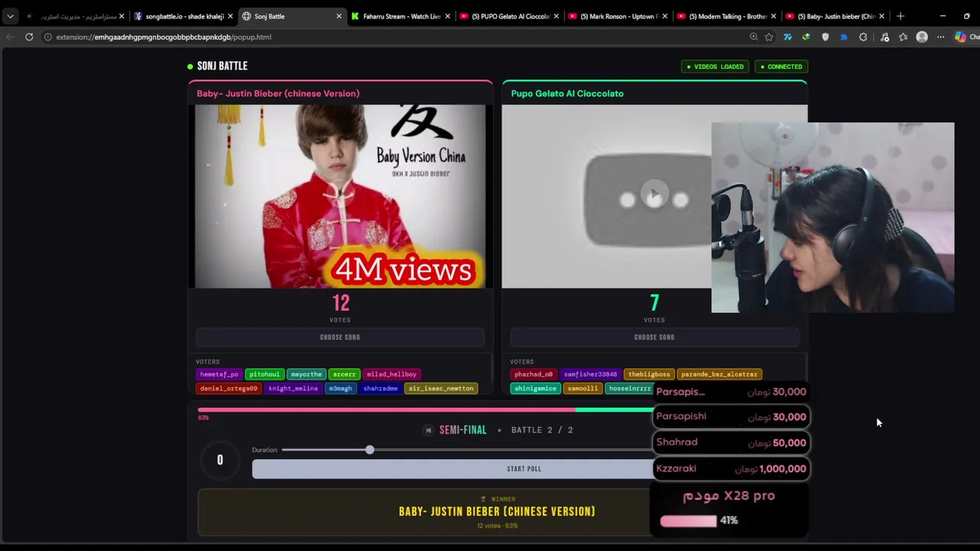Select voter chip shahradmw
Screen dimensions: 980x551
[381, 389]
